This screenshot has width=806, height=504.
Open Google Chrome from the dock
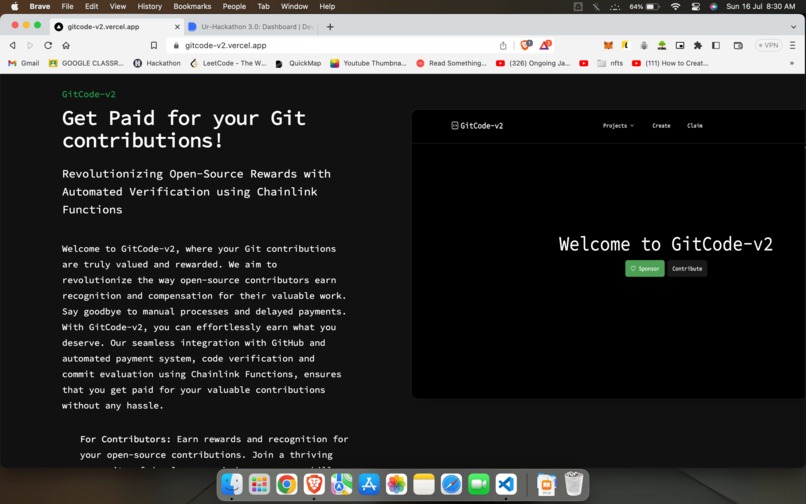point(286,484)
